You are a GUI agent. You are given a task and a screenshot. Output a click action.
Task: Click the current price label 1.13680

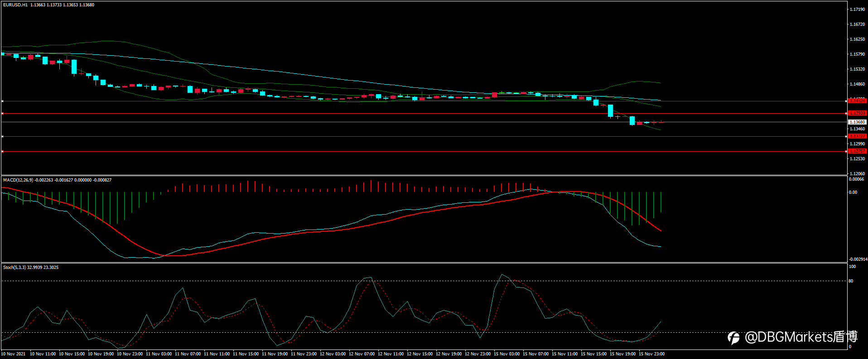pos(857,122)
